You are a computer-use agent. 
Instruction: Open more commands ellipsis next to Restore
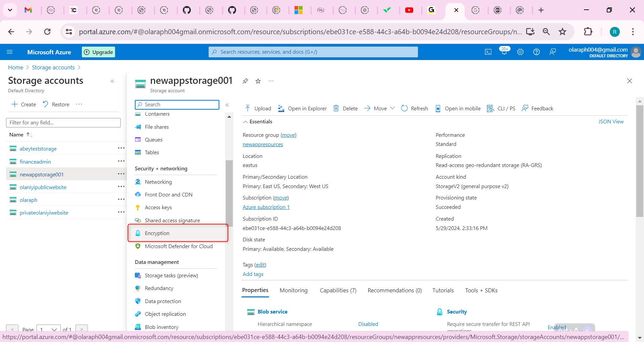(79, 104)
